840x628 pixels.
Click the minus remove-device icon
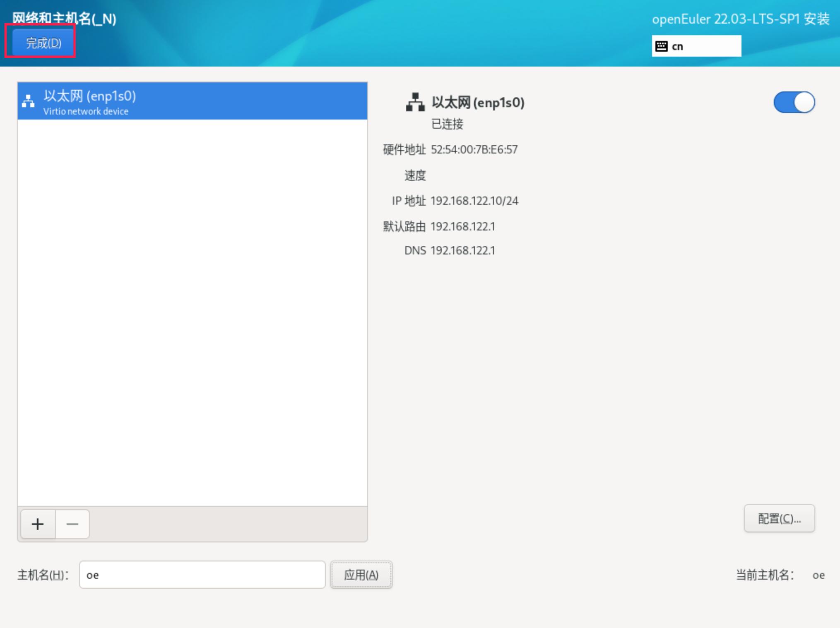(72, 524)
